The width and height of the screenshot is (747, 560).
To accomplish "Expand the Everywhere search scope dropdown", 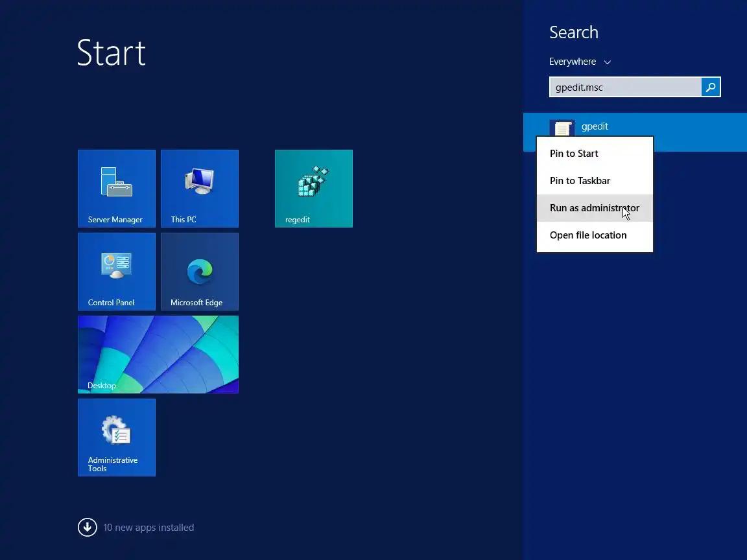I will (x=580, y=62).
